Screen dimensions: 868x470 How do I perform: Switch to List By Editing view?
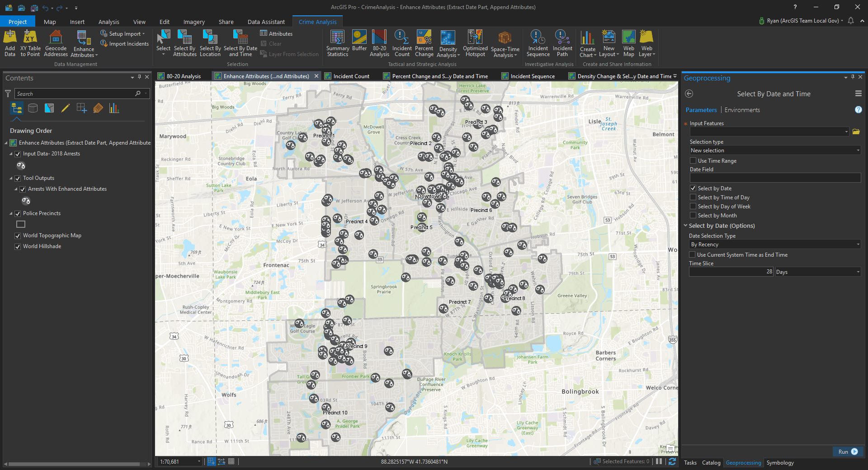(66, 108)
